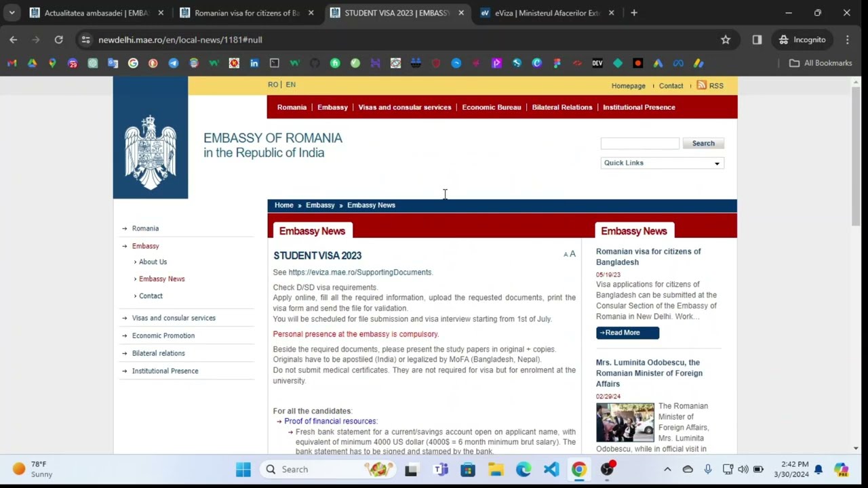Image resolution: width=868 pixels, height=488 pixels.
Task: Open Embassy in top navigation menu
Action: coord(332,107)
